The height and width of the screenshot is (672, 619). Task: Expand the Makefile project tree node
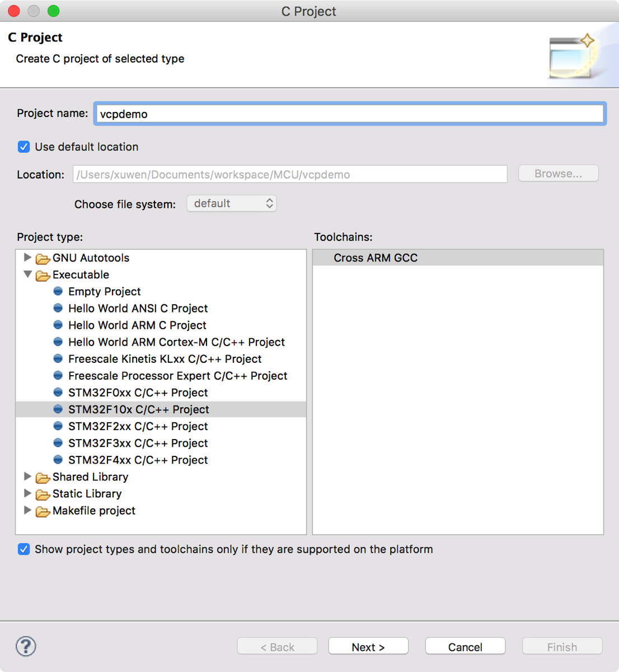coord(27,510)
